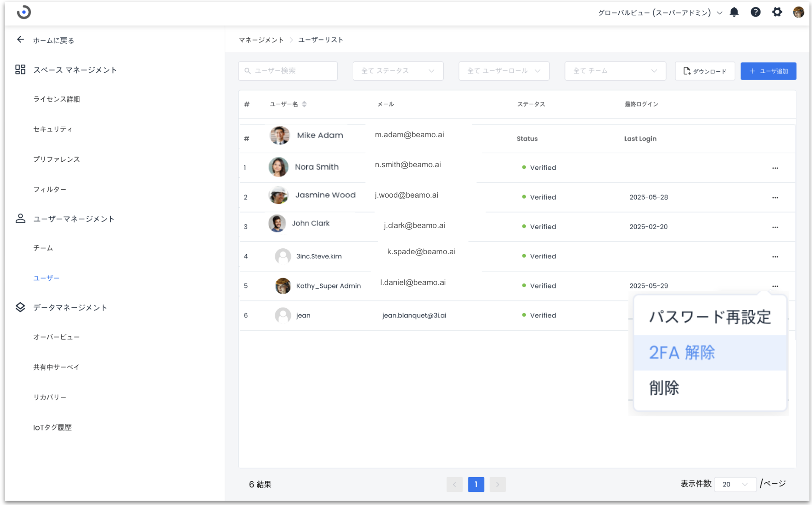This screenshot has width=812, height=505.
Task: Open the more menu for Nora Smith
Action: tap(775, 168)
